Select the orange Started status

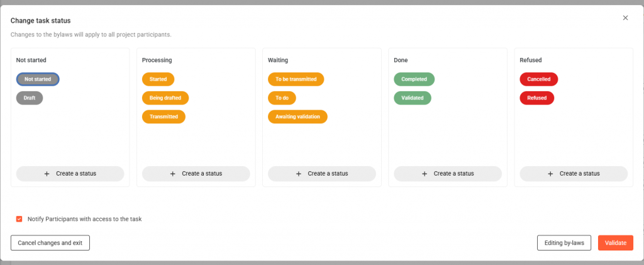(x=158, y=79)
